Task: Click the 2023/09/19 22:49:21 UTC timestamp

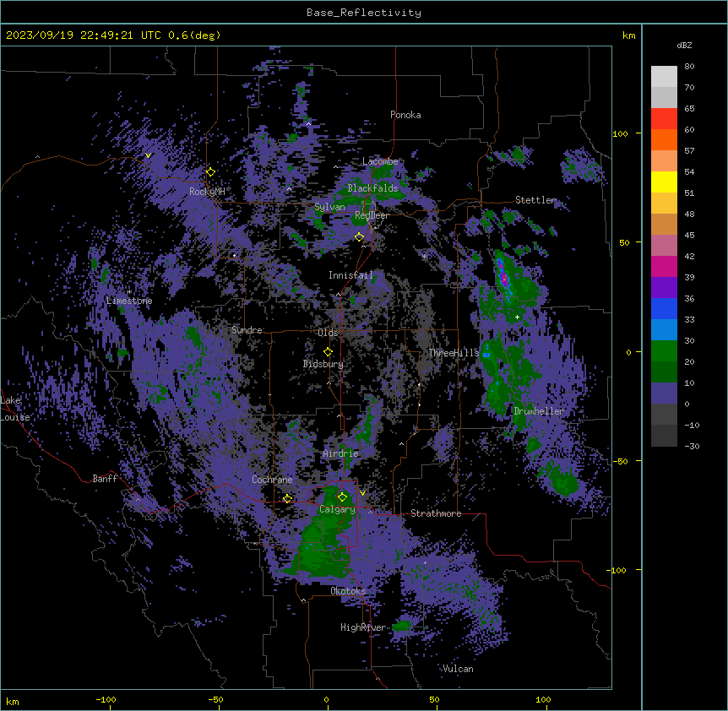Action: (x=84, y=35)
